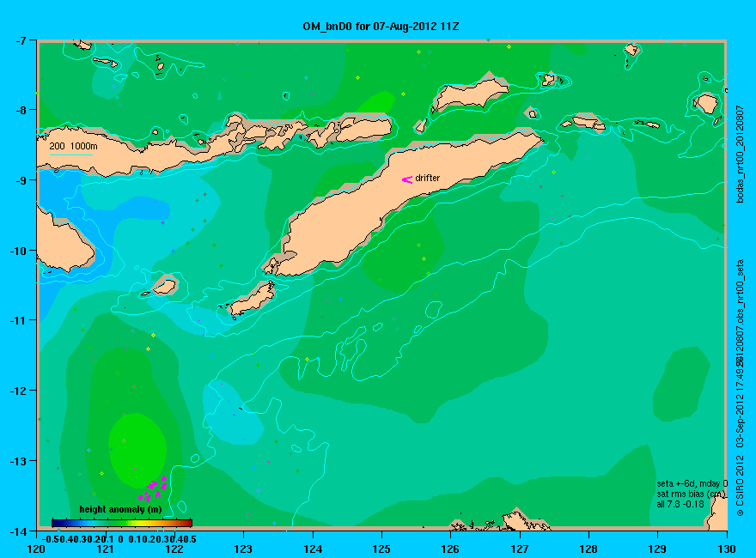Click the magenta arrow beside the drifter label

(407, 179)
